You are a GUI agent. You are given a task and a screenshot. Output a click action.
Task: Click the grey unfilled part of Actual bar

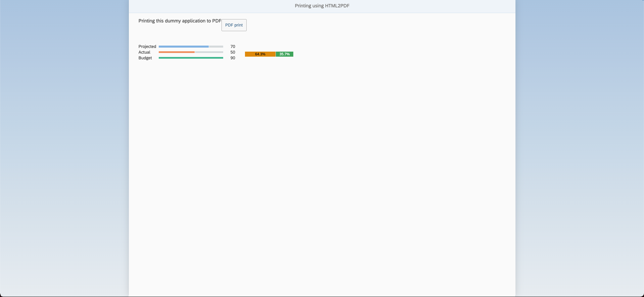click(209, 52)
